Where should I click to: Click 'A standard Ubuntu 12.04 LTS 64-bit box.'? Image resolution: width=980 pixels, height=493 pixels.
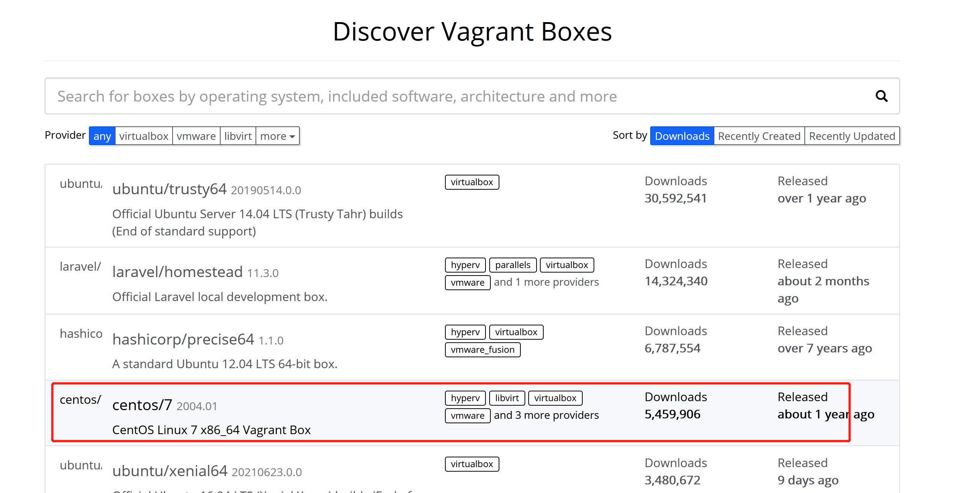click(x=224, y=364)
